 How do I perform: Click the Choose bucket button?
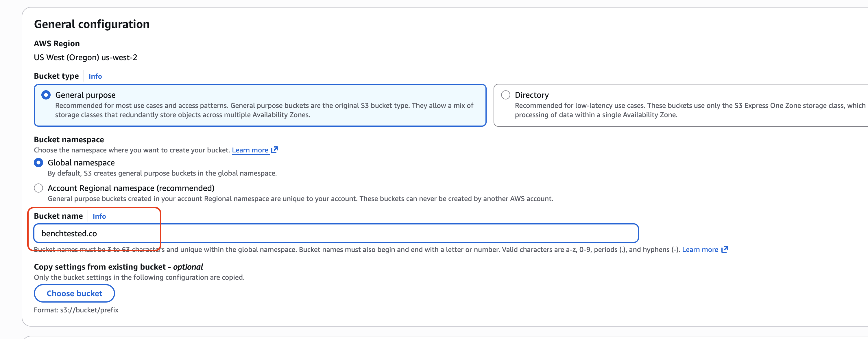pyautogui.click(x=75, y=293)
